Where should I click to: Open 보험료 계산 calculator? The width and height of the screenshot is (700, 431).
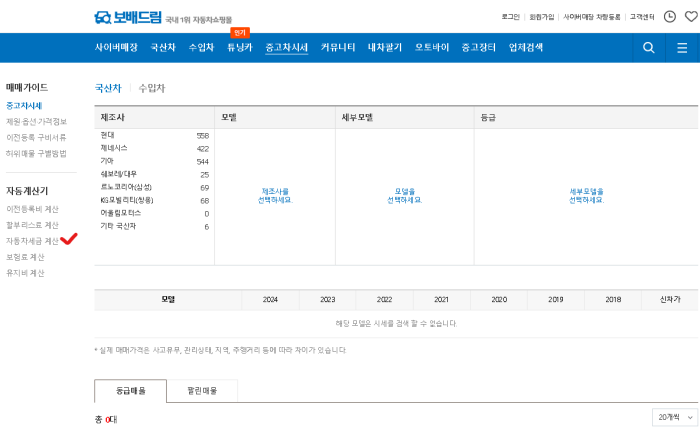point(25,257)
